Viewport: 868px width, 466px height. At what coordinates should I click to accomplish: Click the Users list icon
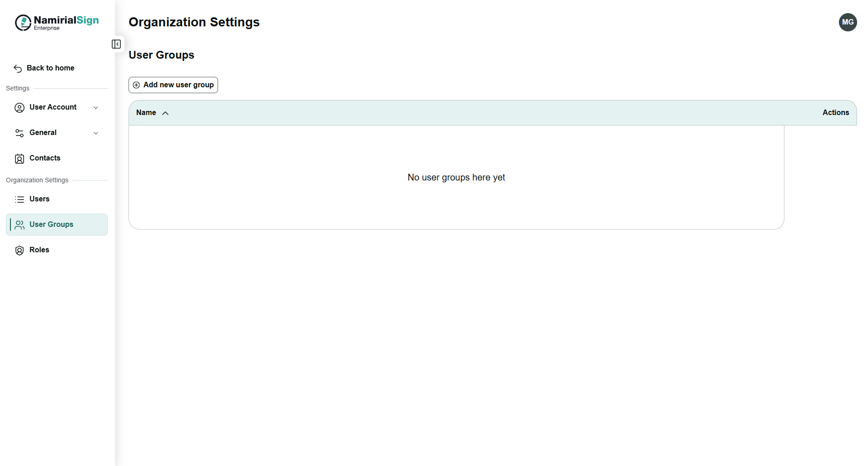point(20,200)
